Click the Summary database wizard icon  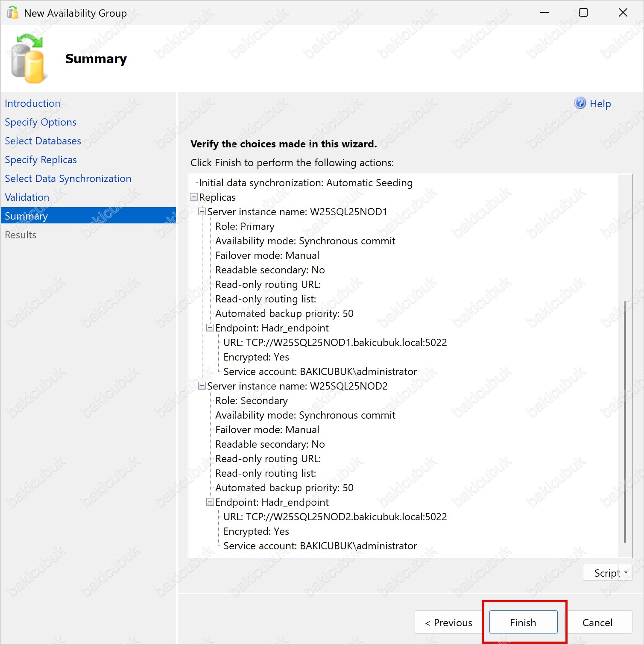pyautogui.click(x=28, y=59)
